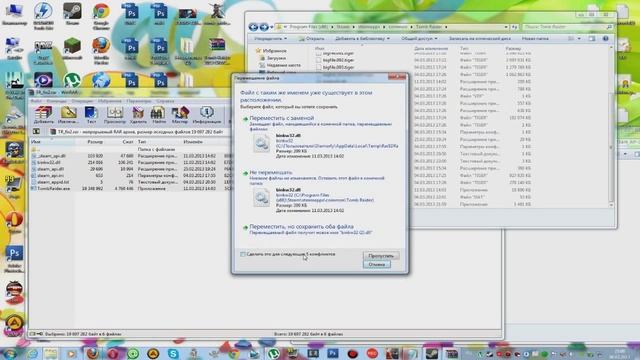Screen dimensions: 640x360
Task: Open WinRAR Избранное menu
Action: pyautogui.click(x=109, y=101)
